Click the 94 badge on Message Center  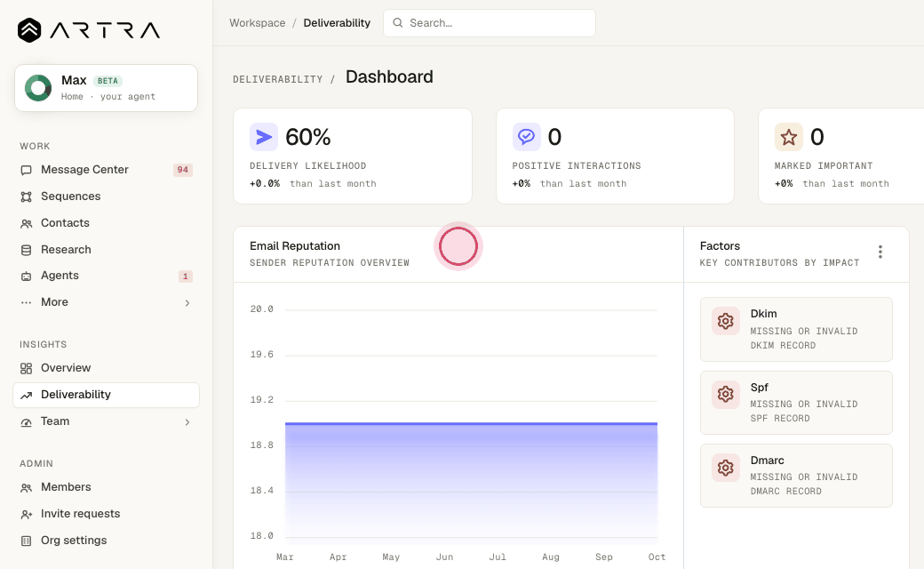(183, 170)
